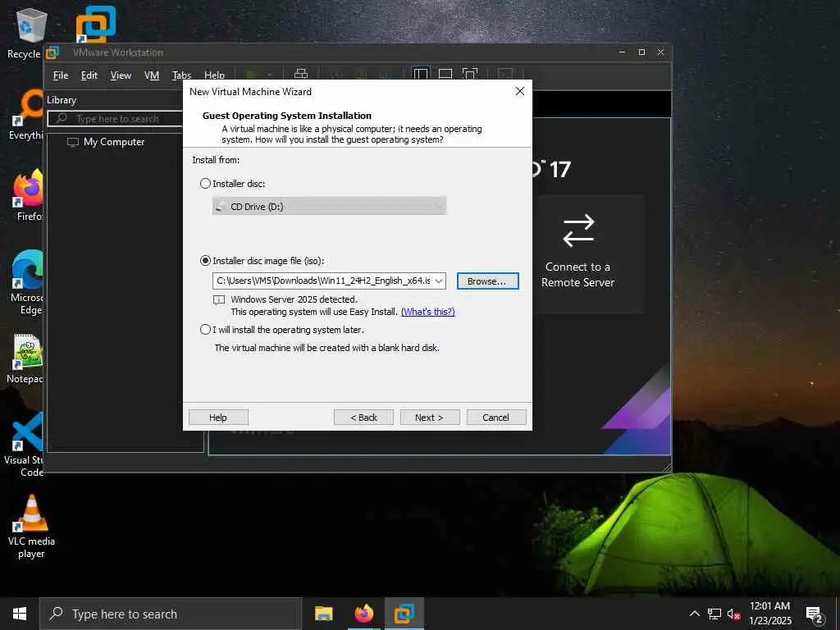Open the CD Drive (D:) dropdown
The image size is (840, 630).
point(329,206)
